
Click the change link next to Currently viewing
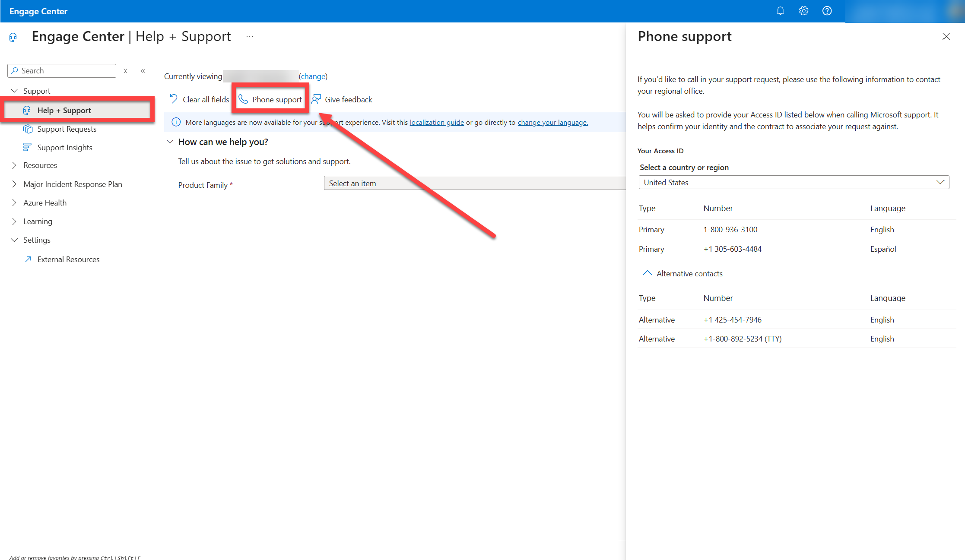(313, 76)
